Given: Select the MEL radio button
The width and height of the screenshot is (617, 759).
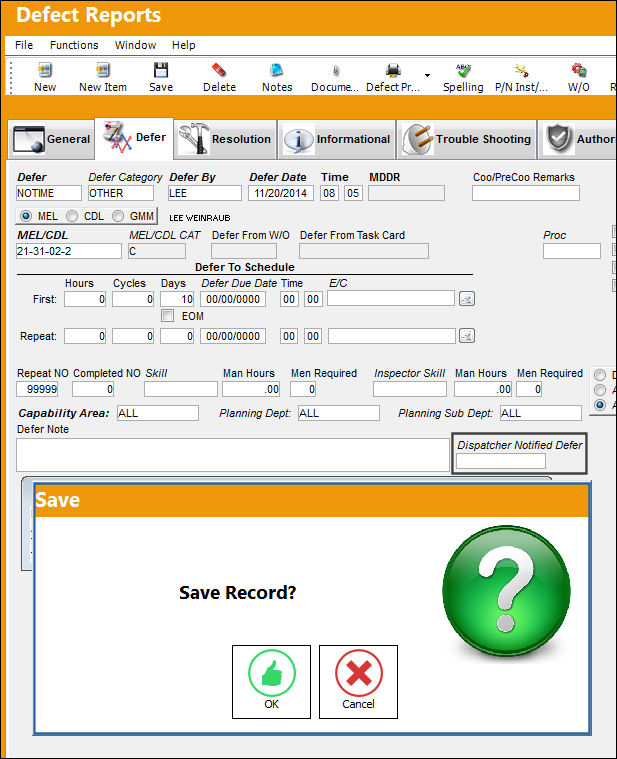Looking at the screenshot, I should 26,216.
